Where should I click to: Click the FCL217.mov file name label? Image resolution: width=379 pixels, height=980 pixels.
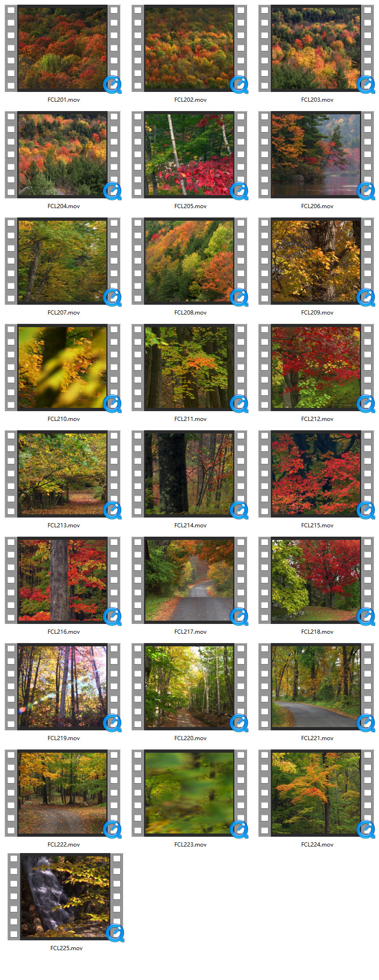[x=191, y=632]
